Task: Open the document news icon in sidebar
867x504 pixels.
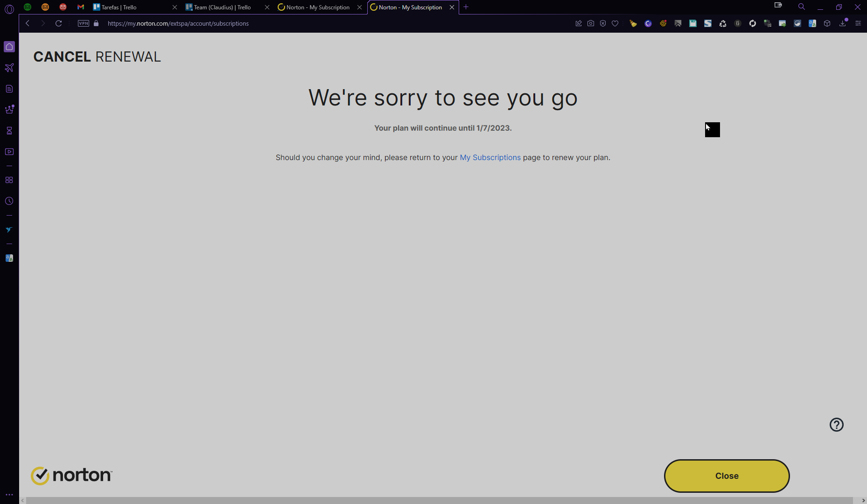Action: coord(9,89)
